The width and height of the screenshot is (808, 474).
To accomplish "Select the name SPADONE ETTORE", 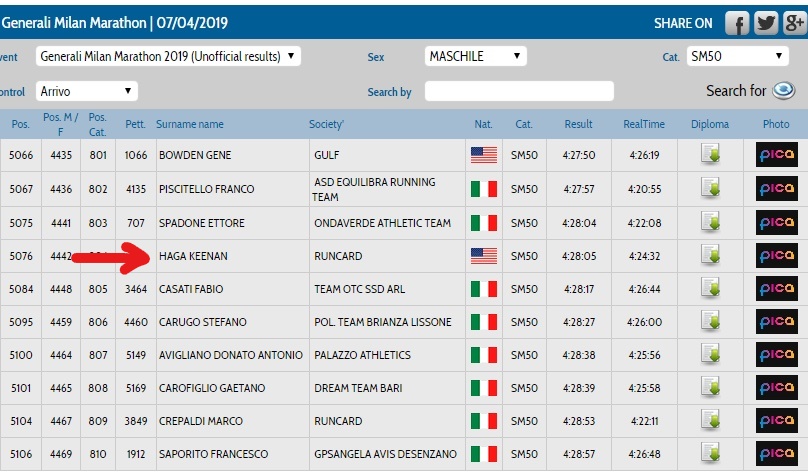I will [201, 223].
